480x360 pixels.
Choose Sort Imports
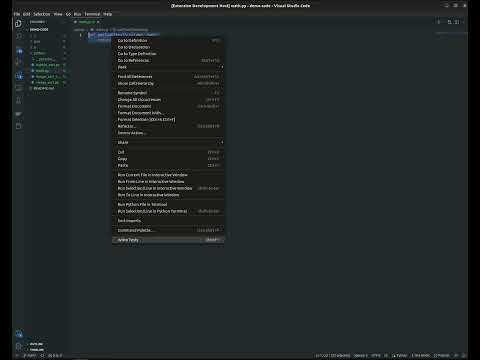point(168,221)
